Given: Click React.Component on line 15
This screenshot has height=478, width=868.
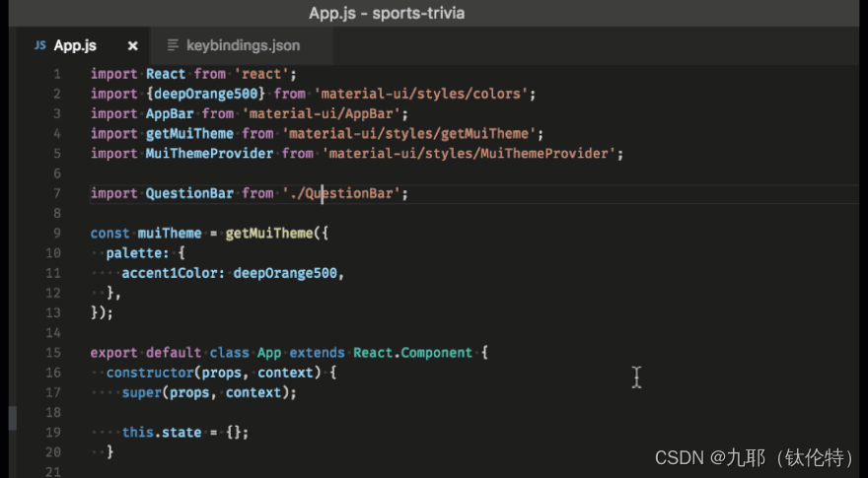Looking at the screenshot, I should pyautogui.click(x=413, y=353).
